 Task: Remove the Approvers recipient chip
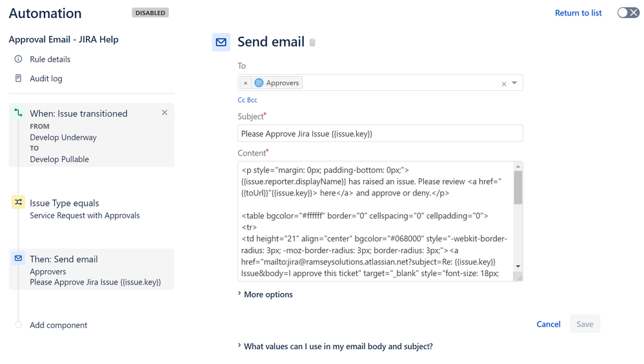245,83
